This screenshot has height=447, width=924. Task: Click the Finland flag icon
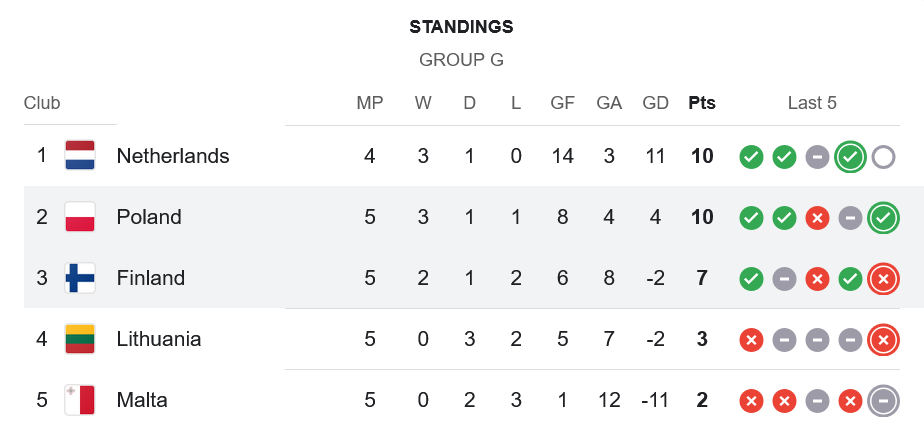point(80,278)
